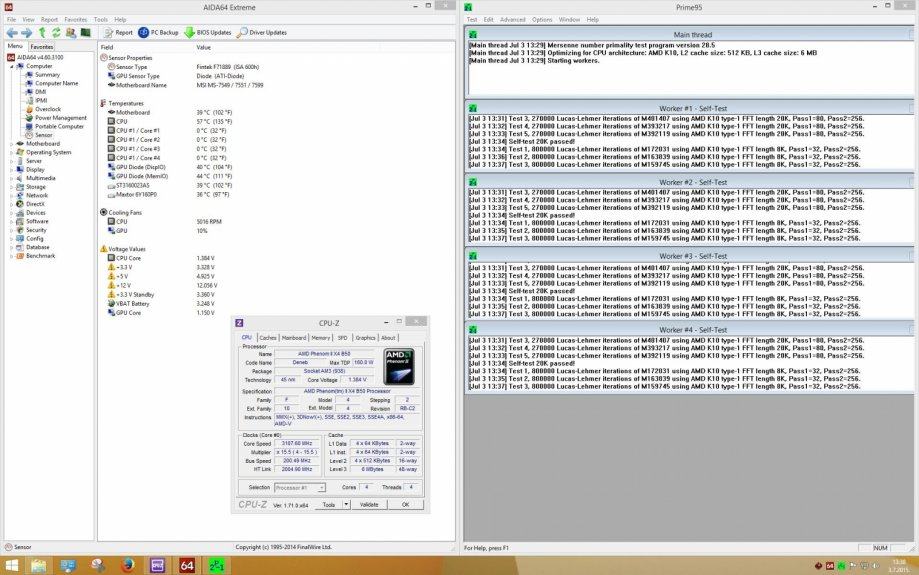Collapse the Computer tree node

(11, 66)
